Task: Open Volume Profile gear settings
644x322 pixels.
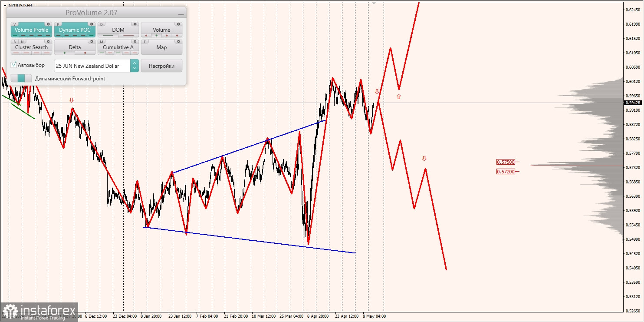Action: coord(48,24)
